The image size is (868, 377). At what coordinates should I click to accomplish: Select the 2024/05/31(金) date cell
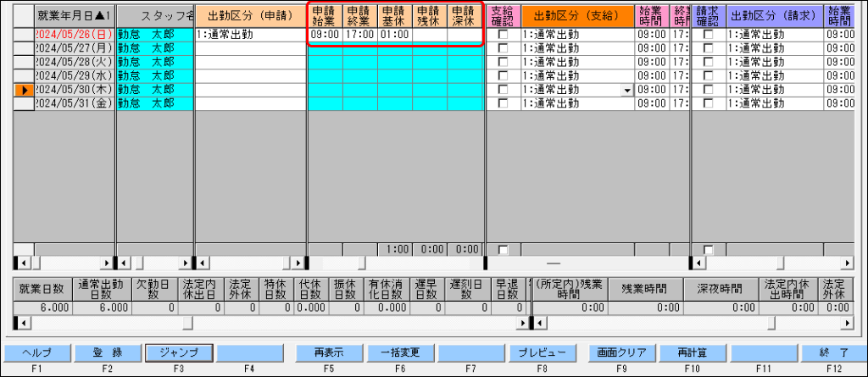[x=75, y=103]
